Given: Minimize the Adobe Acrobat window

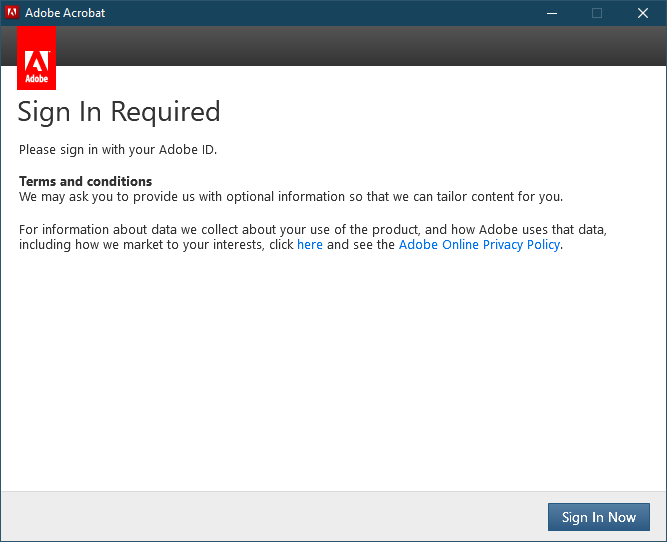Looking at the screenshot, I should point(552,13).
